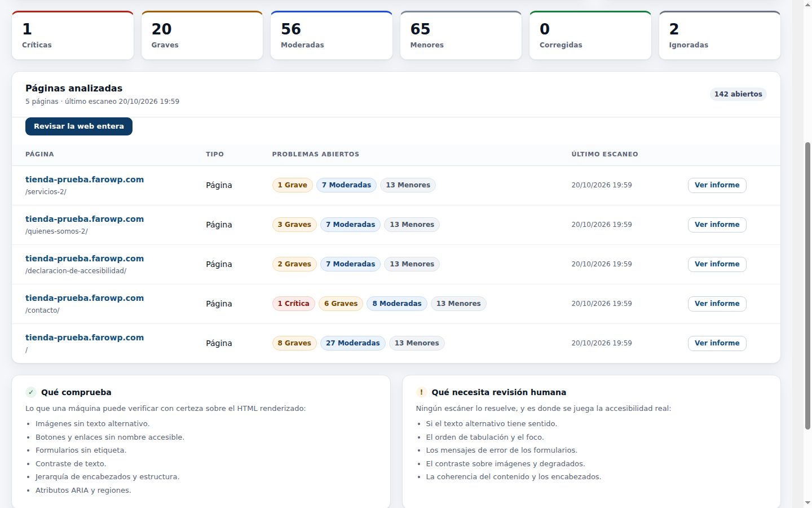The width and height of the screenshot is (812, 508).
Task: Click the vertical scrollbar thumb
Action: 807,286
